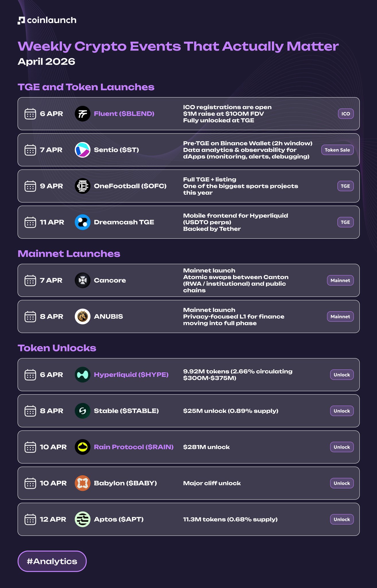Screen dimensions: 377x588
Task: Open the Rain Protocol ($RAIN) link
Action: tap(134, 447)
